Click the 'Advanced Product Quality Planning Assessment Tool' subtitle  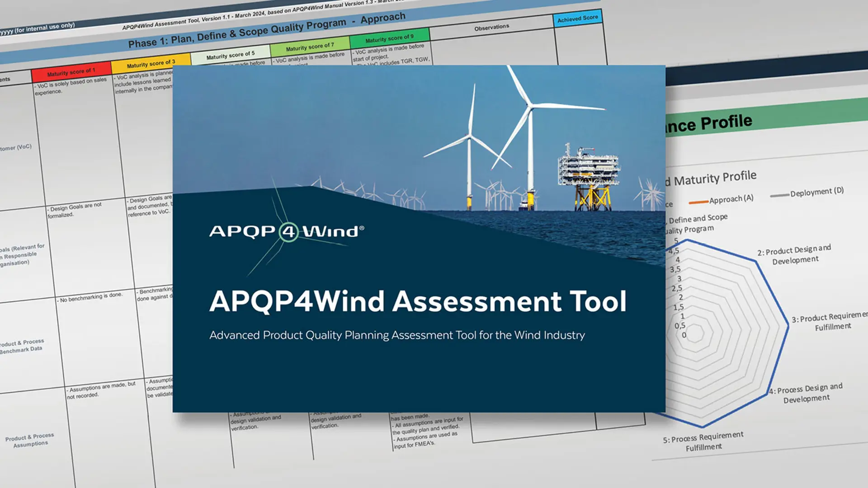[x=397, y=335]
